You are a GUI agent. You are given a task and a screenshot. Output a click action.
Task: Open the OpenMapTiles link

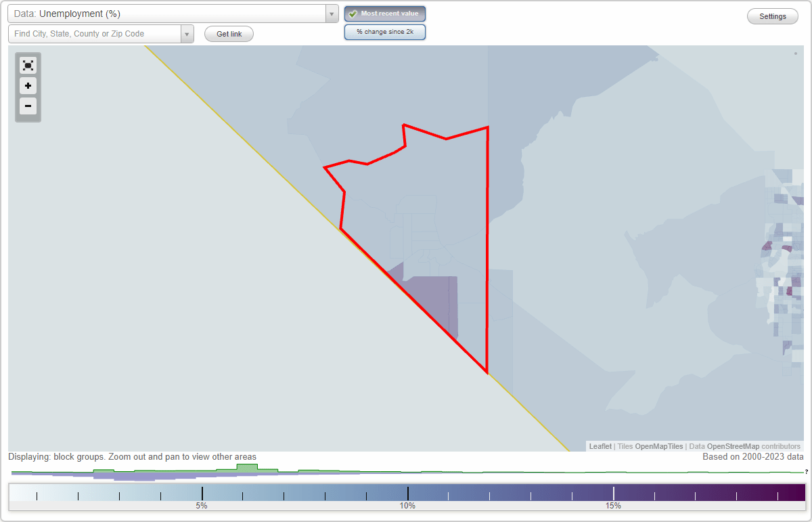[659, 447]
